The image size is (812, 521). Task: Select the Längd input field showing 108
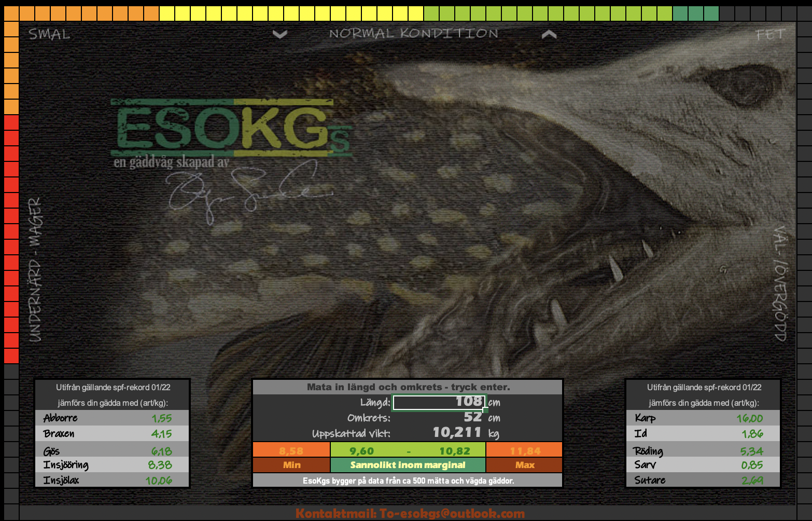click(439, 402)
